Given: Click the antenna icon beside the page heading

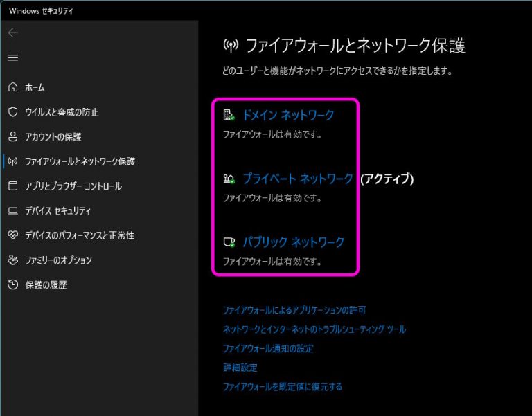Looking at the screenshot, I should [231, 46].
